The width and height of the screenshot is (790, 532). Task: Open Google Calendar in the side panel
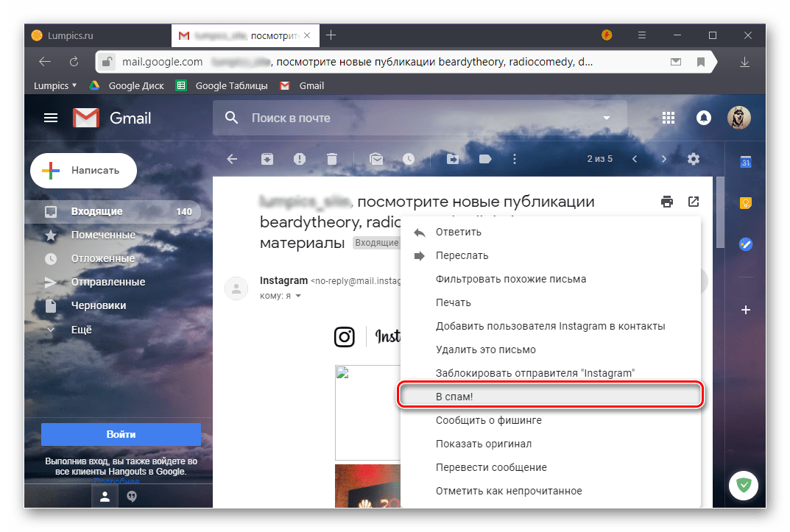pos(745,161)
